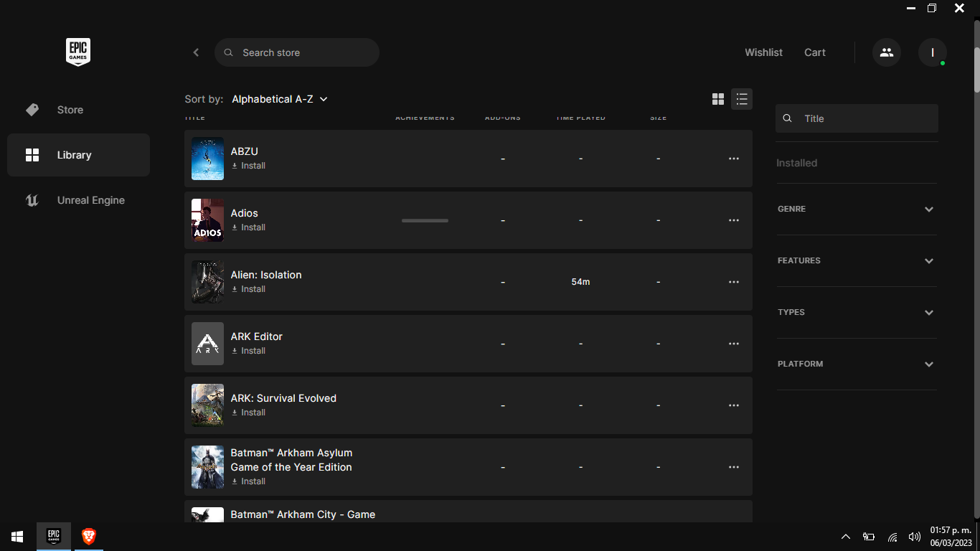Open the friends list icon
The height and width of the screenshot is (551, 980).
[x=887, y=52]
